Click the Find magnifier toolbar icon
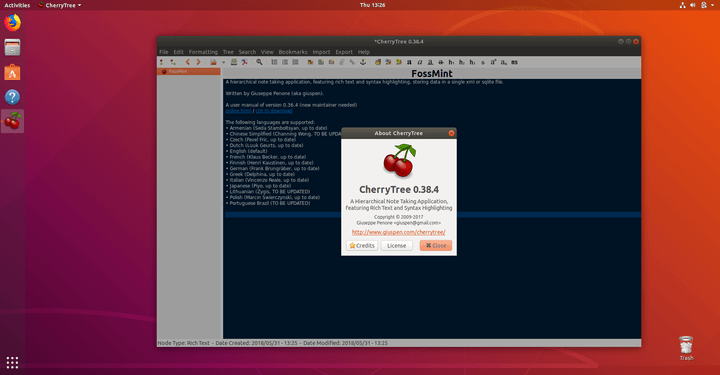Viewport: 720px width, 375px height. coord(259,62)
